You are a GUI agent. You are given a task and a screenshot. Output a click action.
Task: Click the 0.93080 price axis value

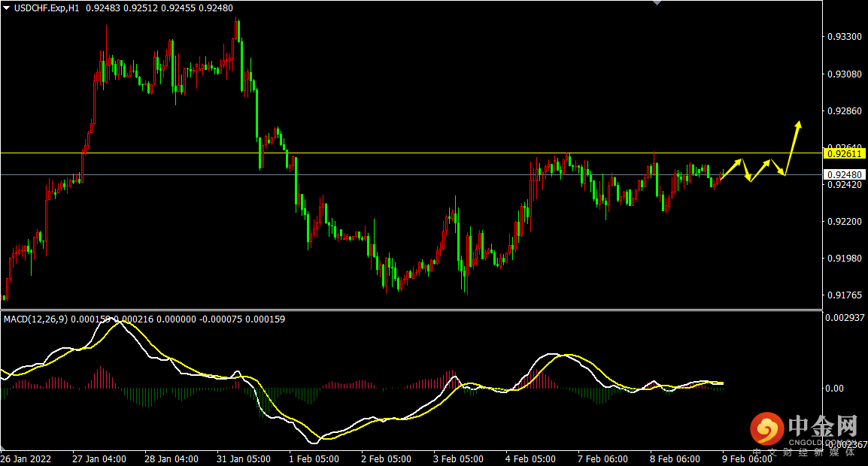coord(844,74)
